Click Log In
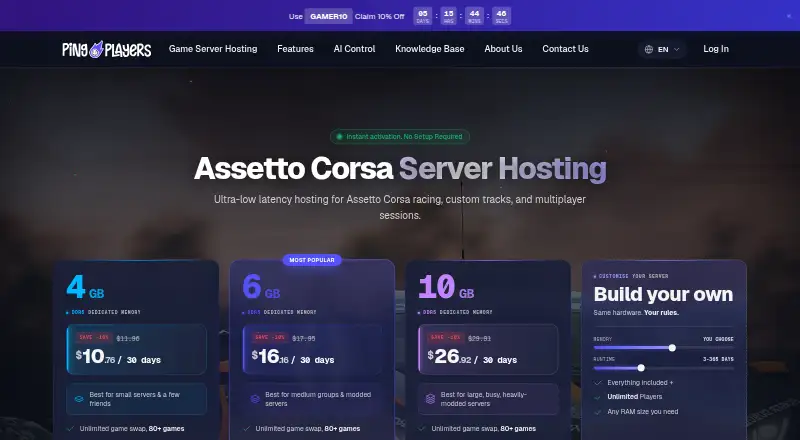Screen dimensions: 800x440 pyautogui.click(x=716, y=49)
